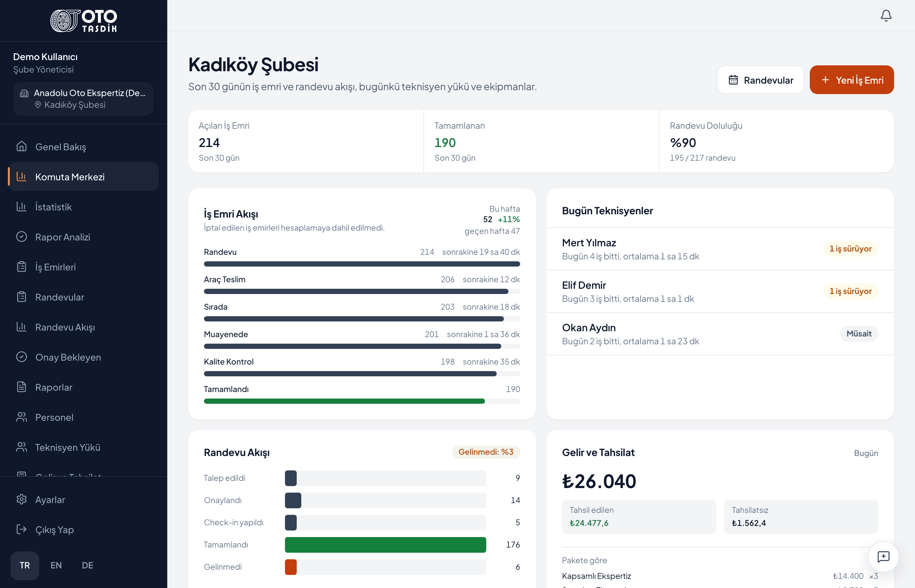Go to İş Emirleri page
The height and width of the screenshot is (588, 915).
(x=83, y=267)
